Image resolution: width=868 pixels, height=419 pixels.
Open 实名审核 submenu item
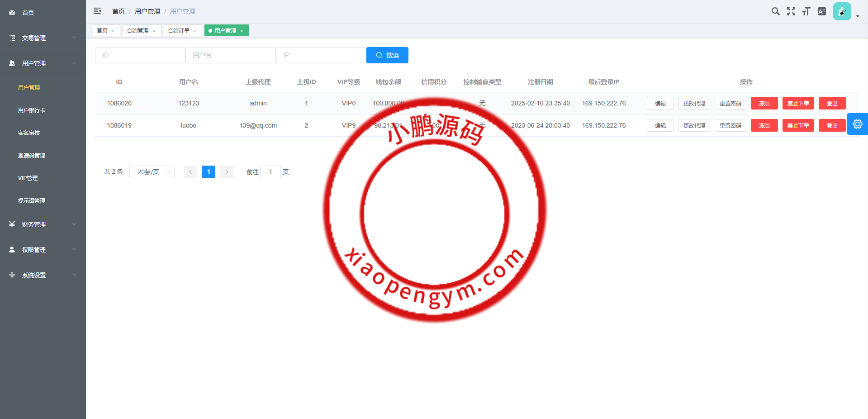point(43,133)
